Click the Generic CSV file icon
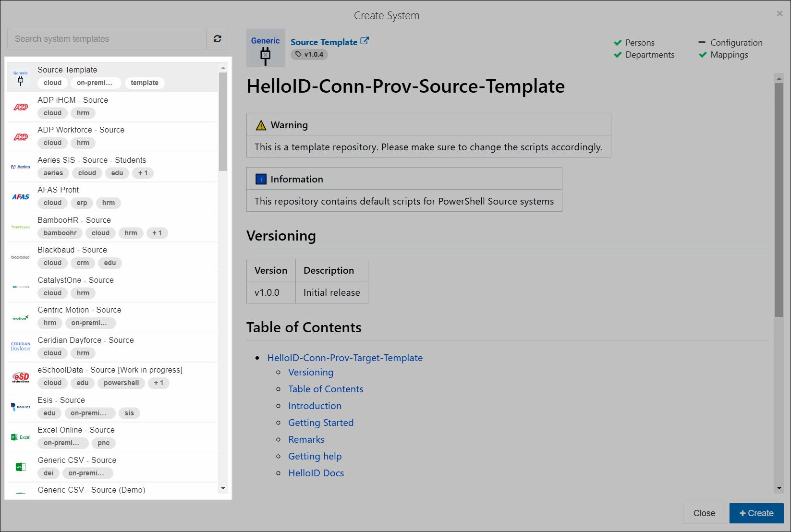The image size is (791, 532). pyautogui.click(x=21, y=467)
